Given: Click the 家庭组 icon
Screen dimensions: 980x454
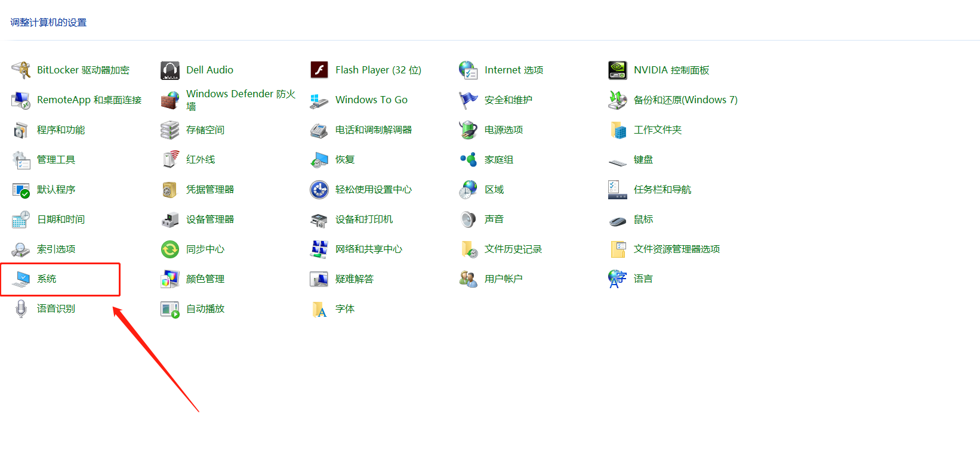Looking at the screenshot, I should (x=469, y=160).
